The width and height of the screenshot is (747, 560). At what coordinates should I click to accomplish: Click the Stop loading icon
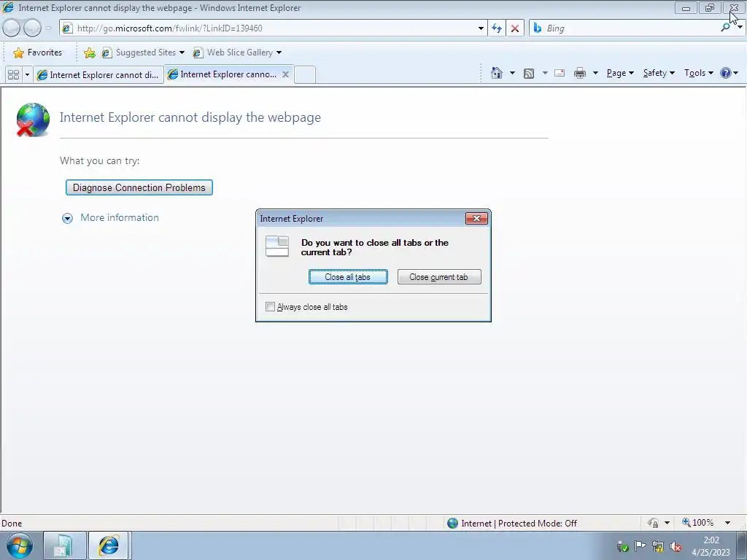(515, 28)
